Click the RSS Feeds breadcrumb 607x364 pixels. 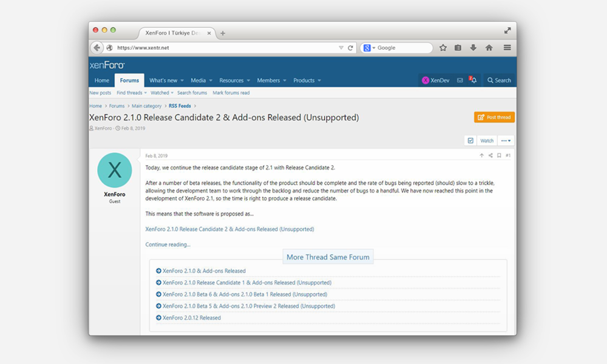180,106
